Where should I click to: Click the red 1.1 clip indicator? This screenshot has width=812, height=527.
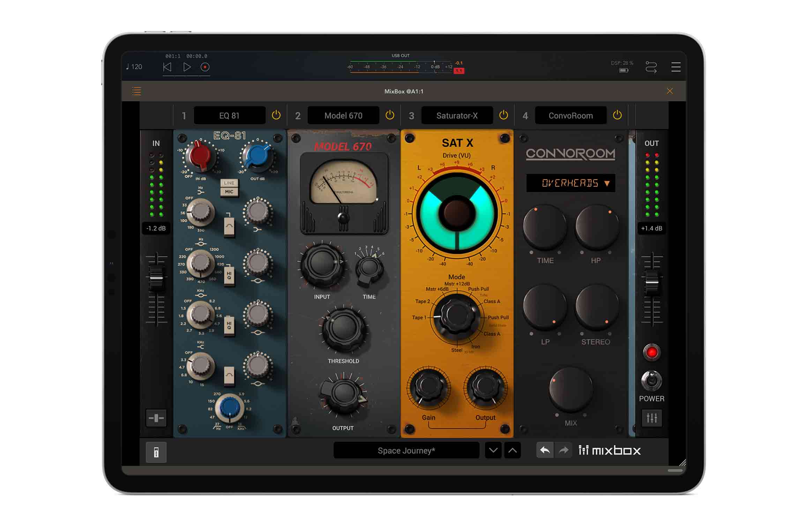click(459, 71)
